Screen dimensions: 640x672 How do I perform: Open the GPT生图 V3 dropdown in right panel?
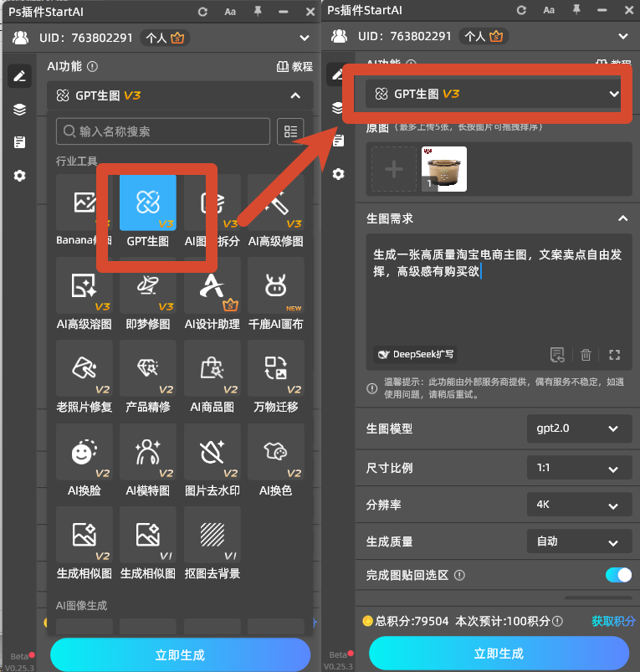[494, 94]
